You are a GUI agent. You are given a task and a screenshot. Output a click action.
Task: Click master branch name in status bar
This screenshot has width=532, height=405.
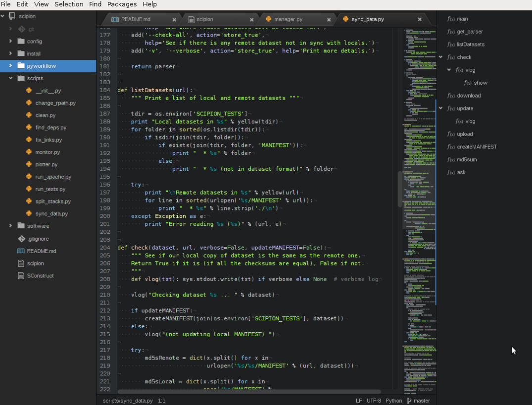click(422, 401)
